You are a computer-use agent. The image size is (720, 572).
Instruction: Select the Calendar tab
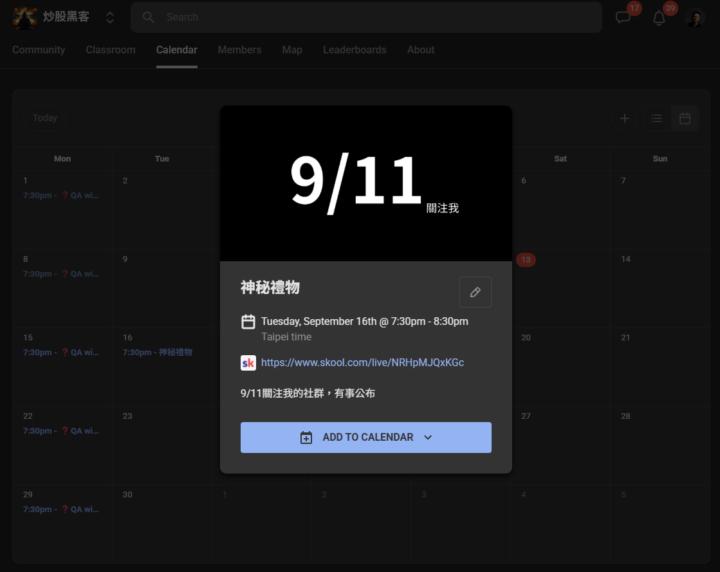click(x=177, y=50)
